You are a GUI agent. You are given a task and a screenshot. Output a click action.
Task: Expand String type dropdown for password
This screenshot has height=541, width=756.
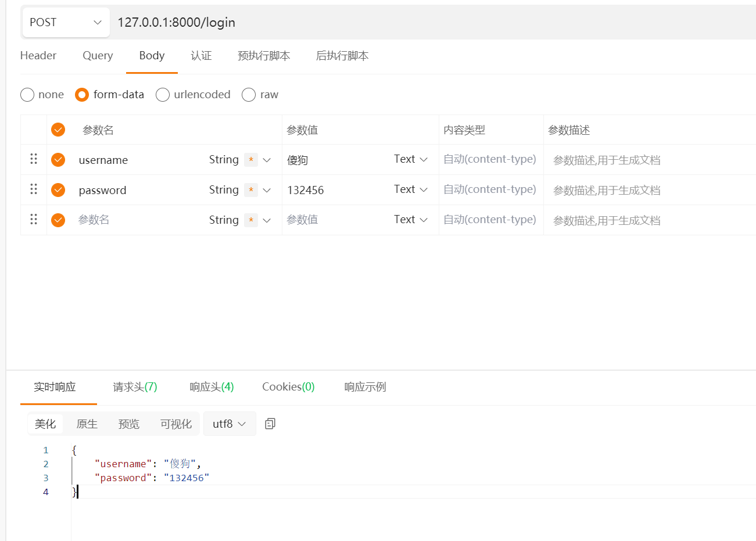(239, 190)
